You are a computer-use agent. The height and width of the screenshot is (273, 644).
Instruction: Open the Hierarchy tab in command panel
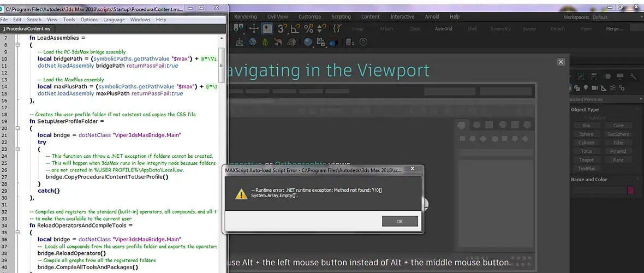tap(594, 76)
